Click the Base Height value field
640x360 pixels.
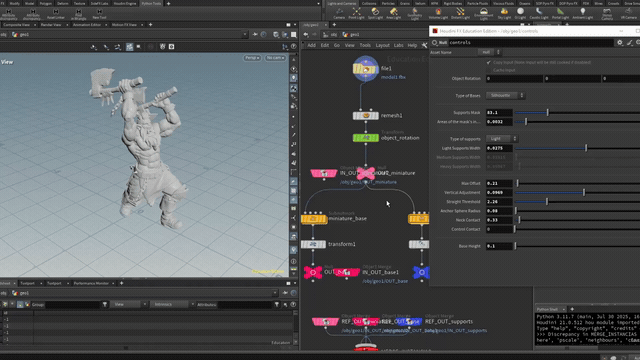[x=499, y=246]
